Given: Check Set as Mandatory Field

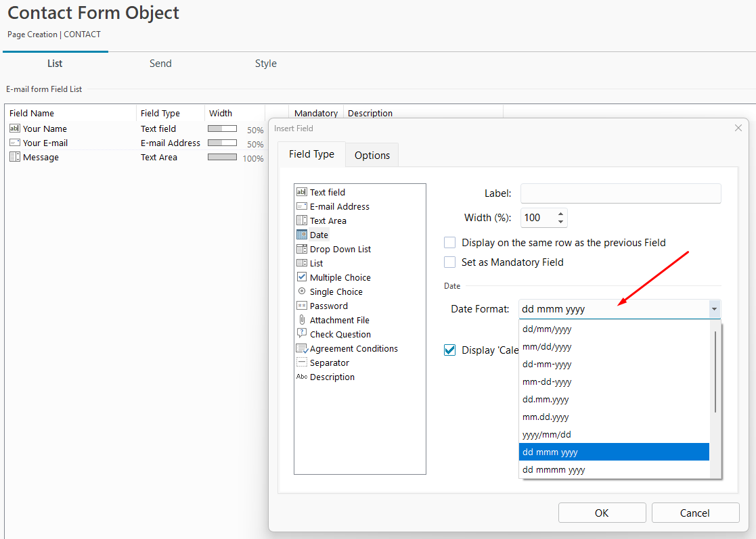Looking at the screenshot, I should (450, 262).
